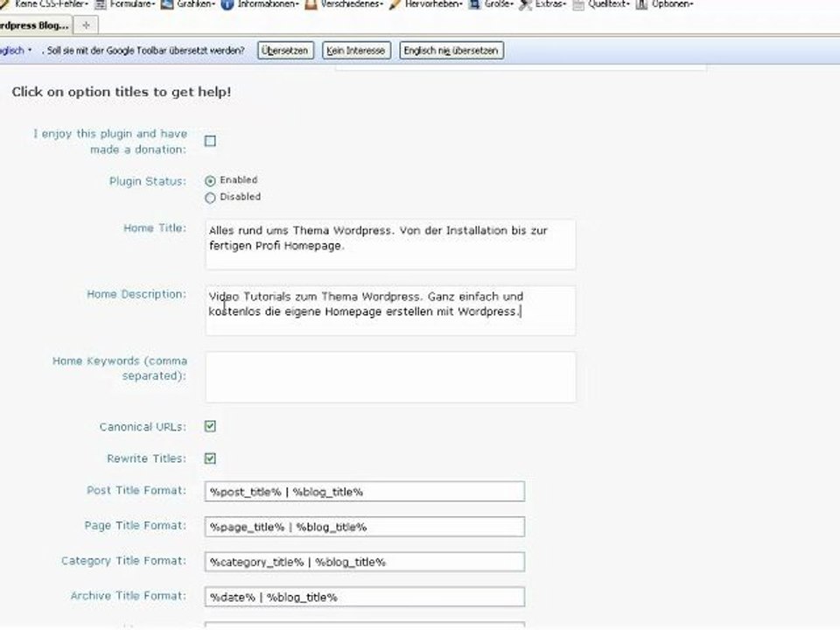Click the 'I enjoy this plugin' donation label
Image resolution: width=840 pixels, height=630 pixels.
coord(110,142)
